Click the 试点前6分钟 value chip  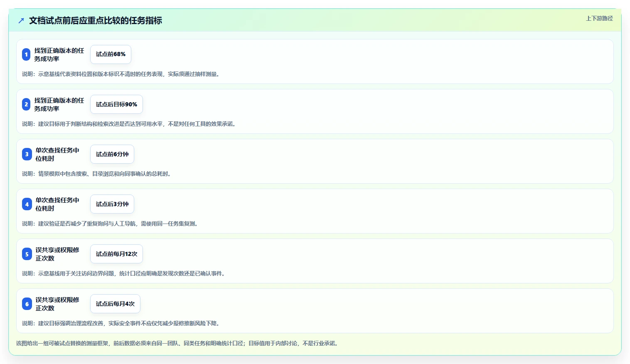(112, 154)
